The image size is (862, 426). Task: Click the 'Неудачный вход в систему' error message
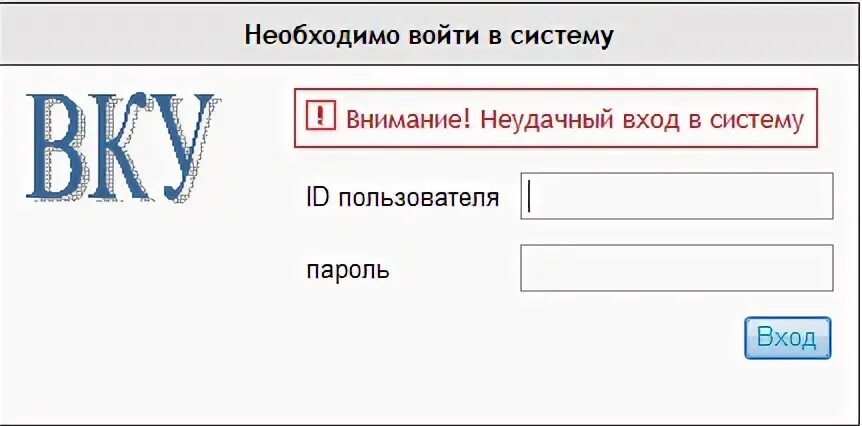point(642,119)
